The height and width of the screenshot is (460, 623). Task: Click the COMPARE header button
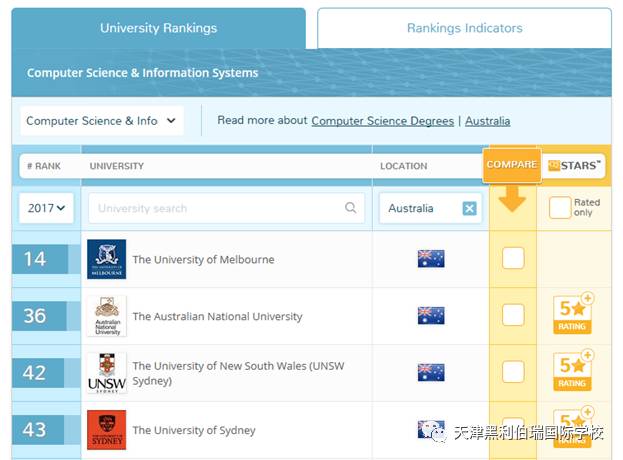click(512, 165)
